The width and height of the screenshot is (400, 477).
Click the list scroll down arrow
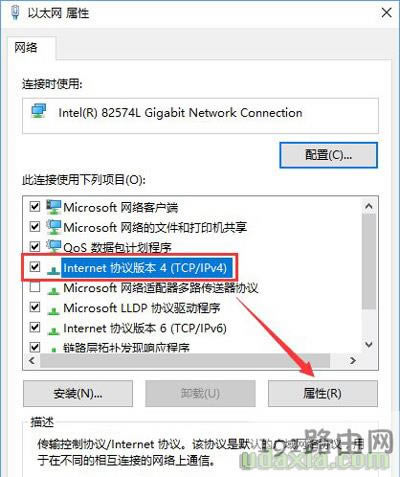click(369, 344)
